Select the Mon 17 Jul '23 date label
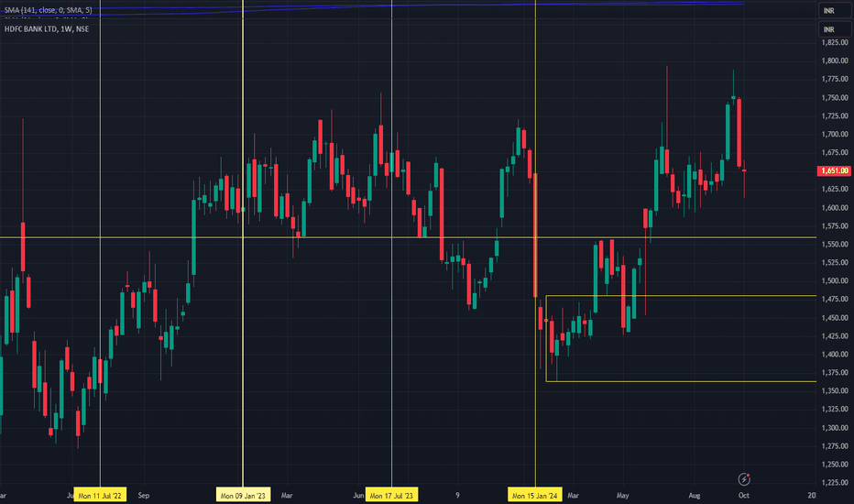The width and height of the screenshot is (854, 504). 391,495
